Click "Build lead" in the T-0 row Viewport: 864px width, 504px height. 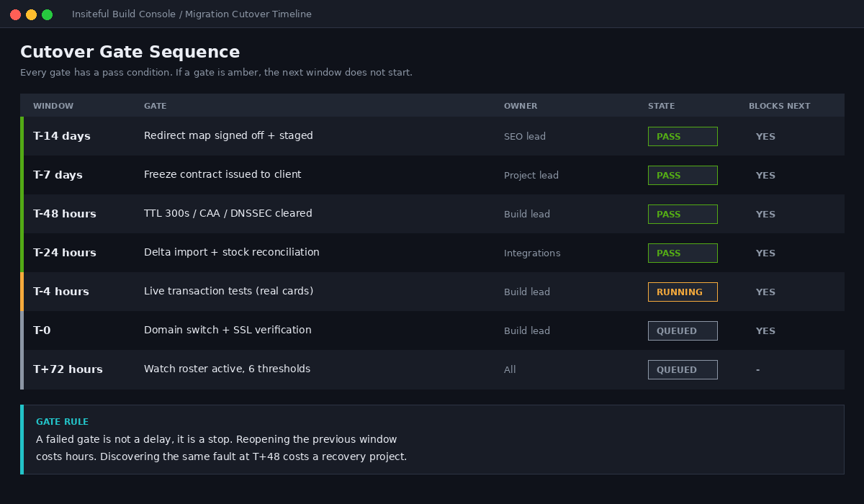click(527, 331)
